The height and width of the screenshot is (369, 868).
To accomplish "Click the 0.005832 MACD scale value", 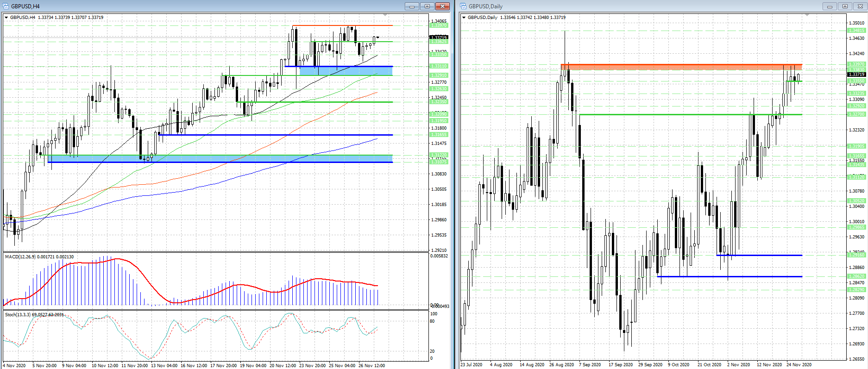I will 439,256.
